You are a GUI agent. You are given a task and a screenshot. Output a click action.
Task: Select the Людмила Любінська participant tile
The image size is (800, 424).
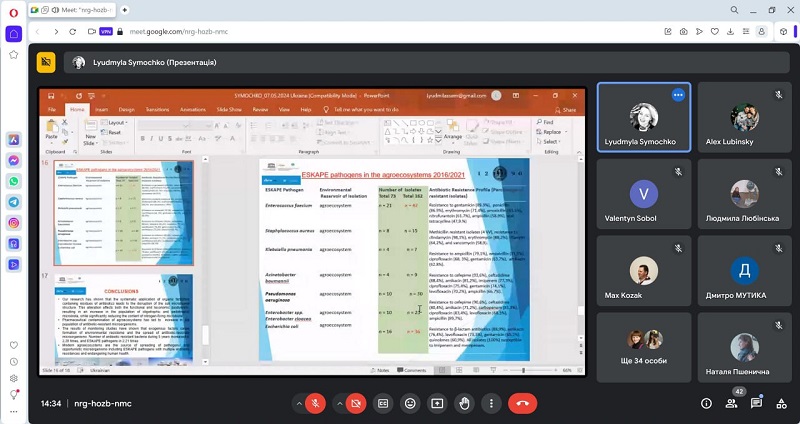point(744,194)
